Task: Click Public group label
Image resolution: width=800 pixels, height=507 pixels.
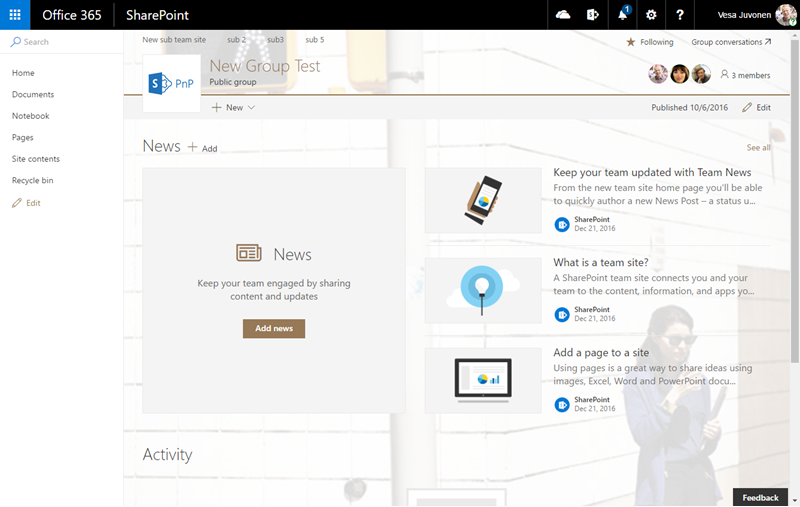Action: click(x=233, y=82)
